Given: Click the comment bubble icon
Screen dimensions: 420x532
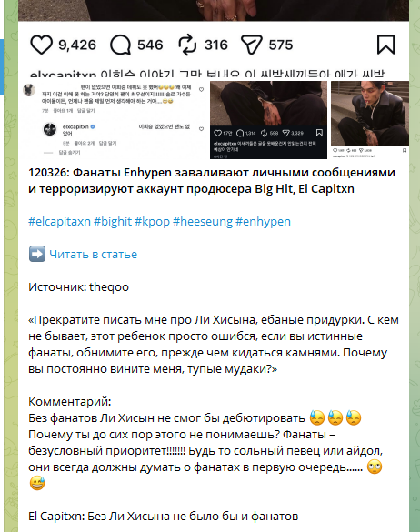Looking at the screenshot, I should tap(120, 45).
